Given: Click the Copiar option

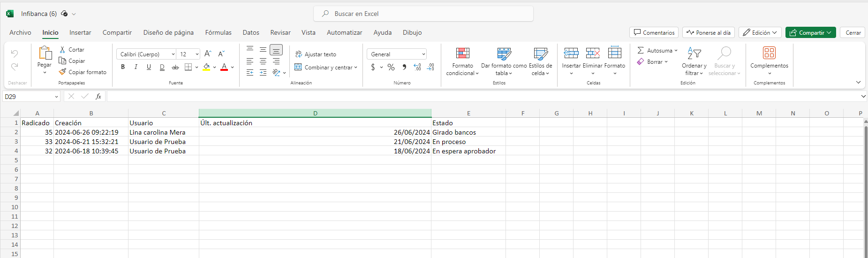Looking at the screenshot, I should click(72, 61).
